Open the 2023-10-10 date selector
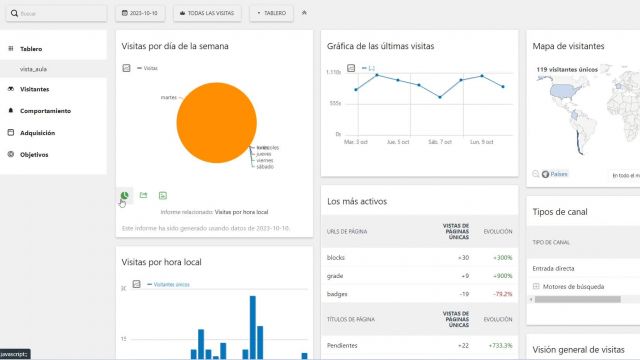The height and width of the screenshot is (360, 640). pyautogui.click(x=140, y=13)
